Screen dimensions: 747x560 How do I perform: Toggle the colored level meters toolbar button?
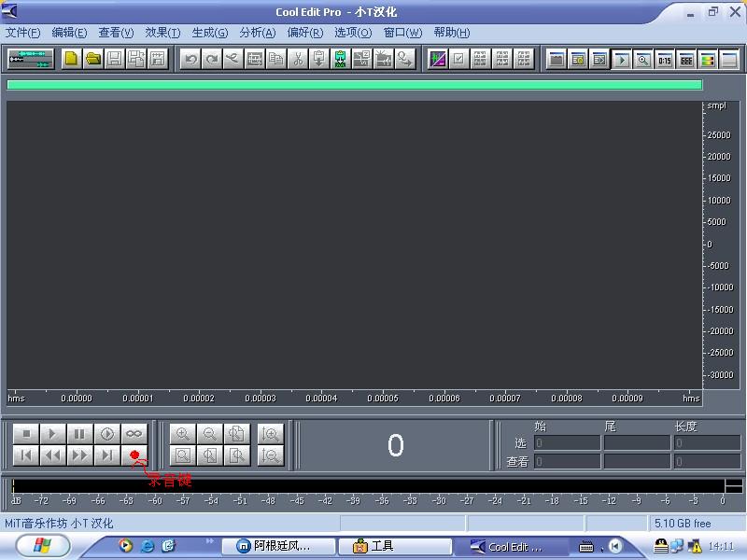pyautogui.click(x=708, y=60)
